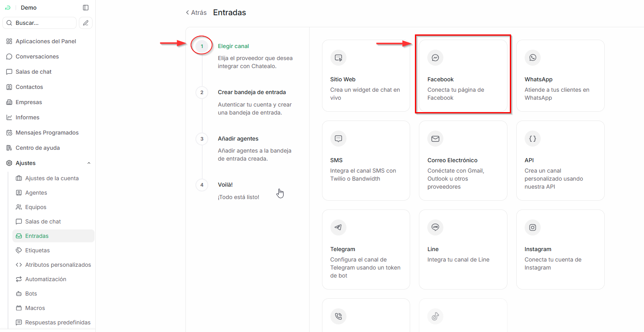Select the Line channel icon
Screen dimensions: 644x332
(x=435, y=227)
